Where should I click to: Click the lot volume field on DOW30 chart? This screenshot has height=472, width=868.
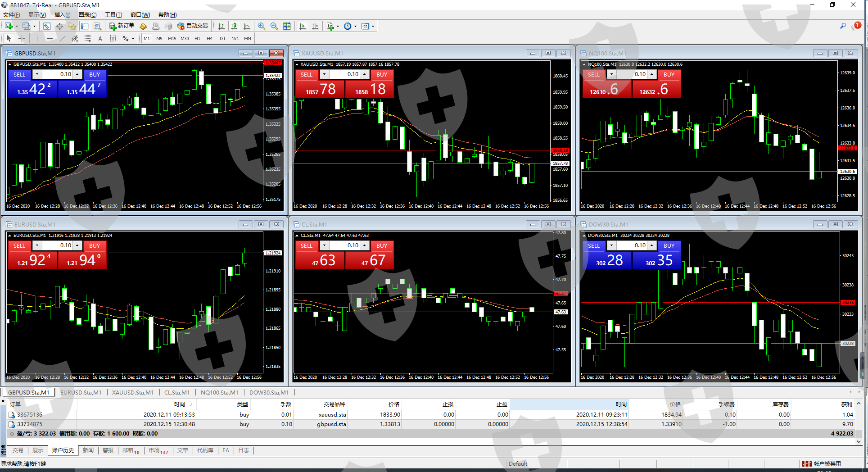click(632, 245)
